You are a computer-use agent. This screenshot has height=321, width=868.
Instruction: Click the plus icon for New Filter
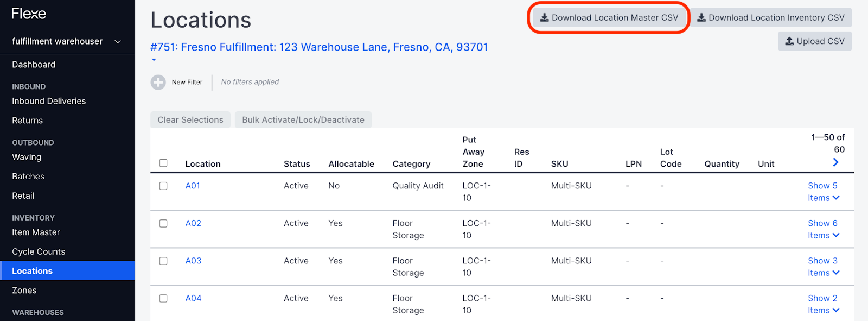(x=158, y=82)
